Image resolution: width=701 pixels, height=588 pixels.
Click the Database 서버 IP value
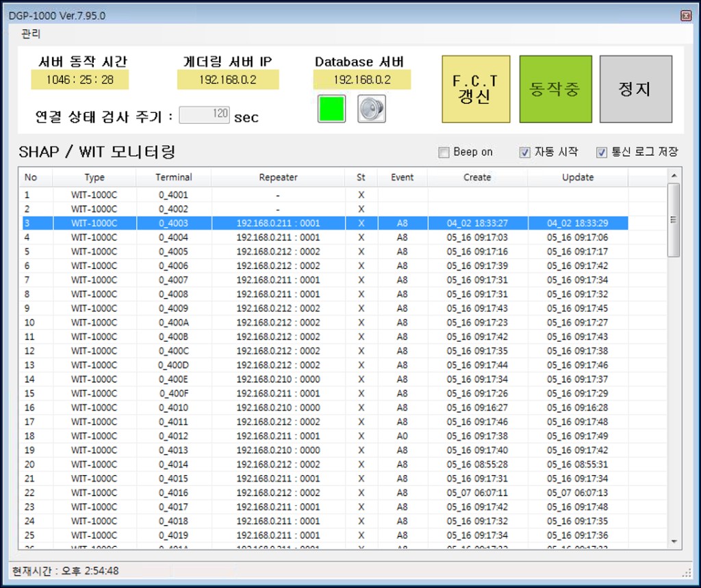click(x=362, y=79)
